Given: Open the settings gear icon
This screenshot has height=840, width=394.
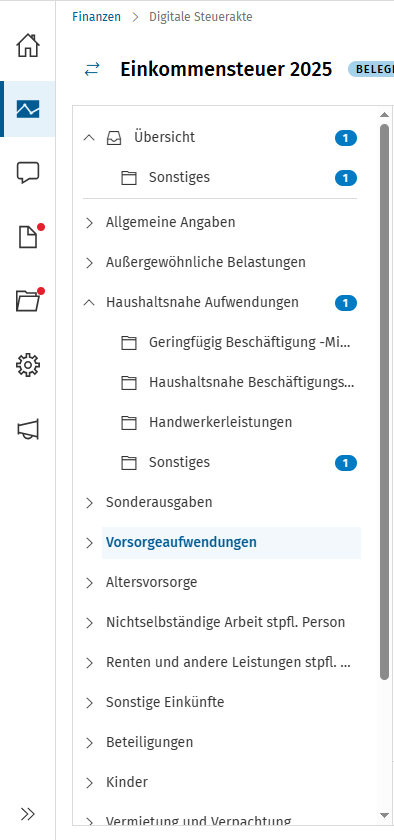Looking at the screenshot, I should click(x=28, y=365).
